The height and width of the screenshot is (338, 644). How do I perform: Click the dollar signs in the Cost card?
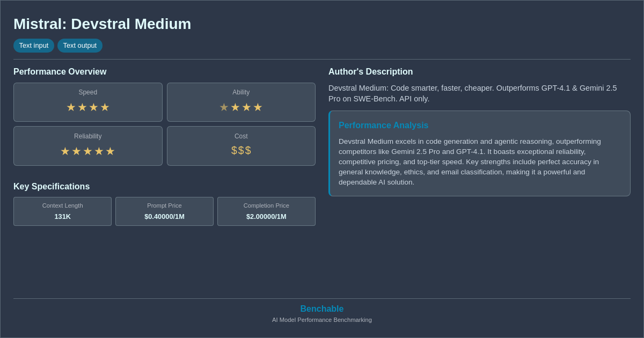click(241, 151)
